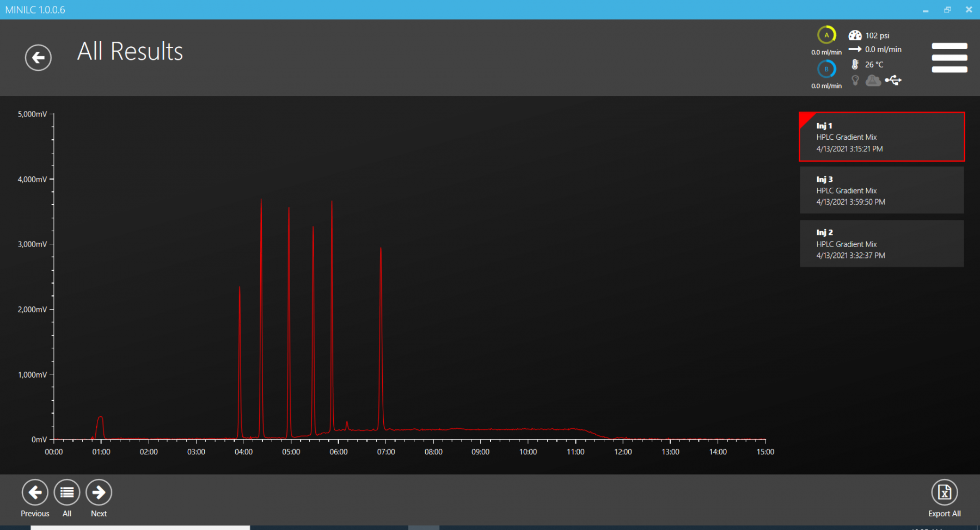
Task: Go to the Next result
Action: pyautogui.click(x=99, y=492)
